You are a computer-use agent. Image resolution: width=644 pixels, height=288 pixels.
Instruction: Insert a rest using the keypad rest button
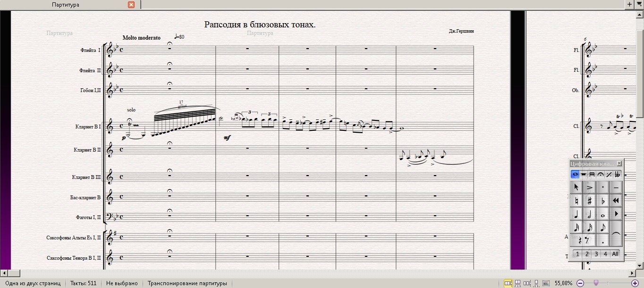[583, 240]
